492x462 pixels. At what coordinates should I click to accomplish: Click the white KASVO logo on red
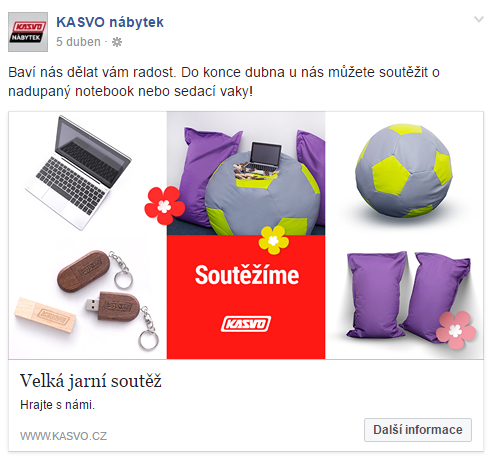click(x=246, y=324)
